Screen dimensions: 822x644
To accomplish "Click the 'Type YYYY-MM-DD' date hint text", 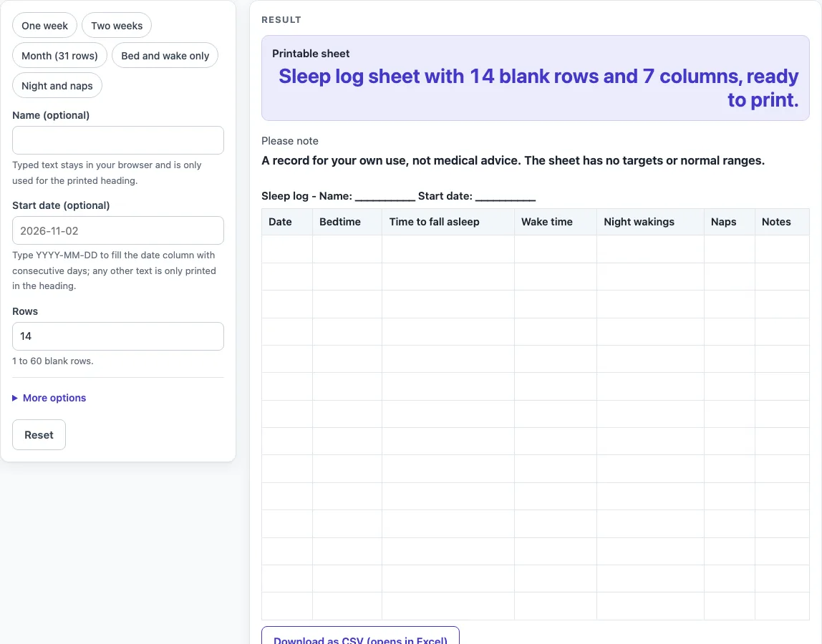I will pyautogui.click(x=115, y=270).
